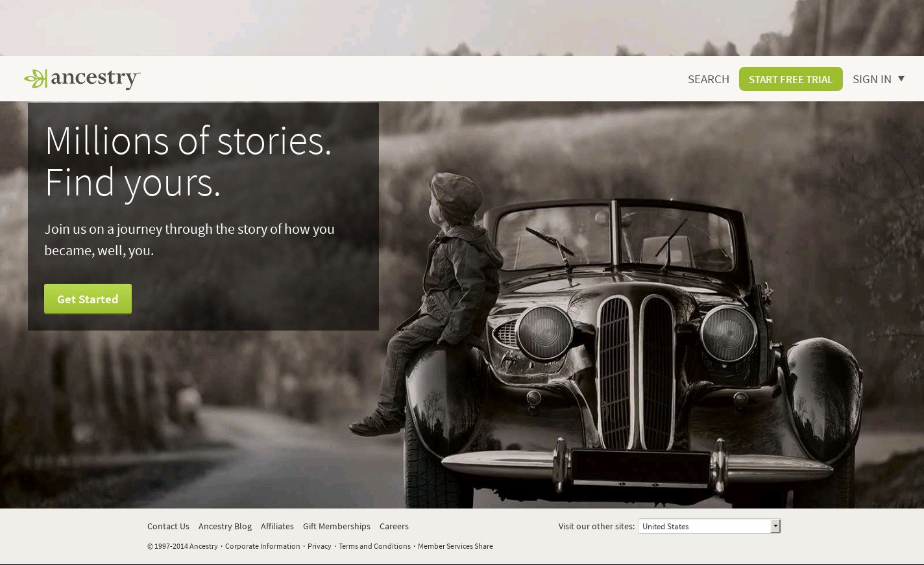Visit the Ancestry Blog link
The width and height of the screenshot is (924, 565).
(225, 526)
